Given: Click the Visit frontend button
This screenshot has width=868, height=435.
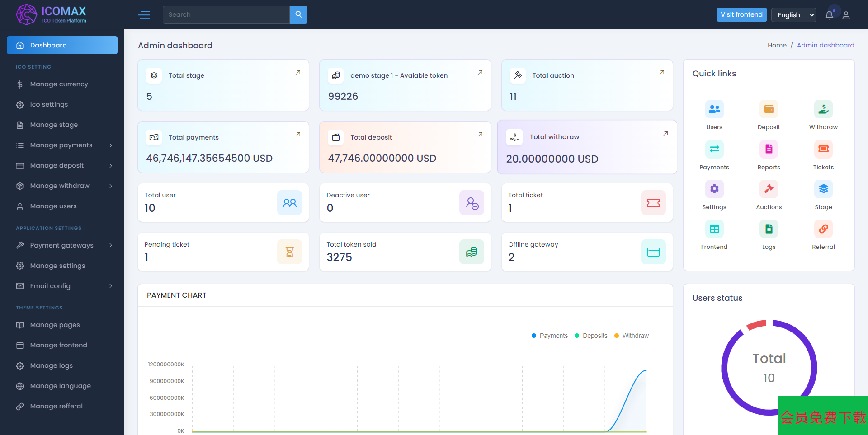Looking at the screenshot, I should pyautogui.click(x=741, y=14).
